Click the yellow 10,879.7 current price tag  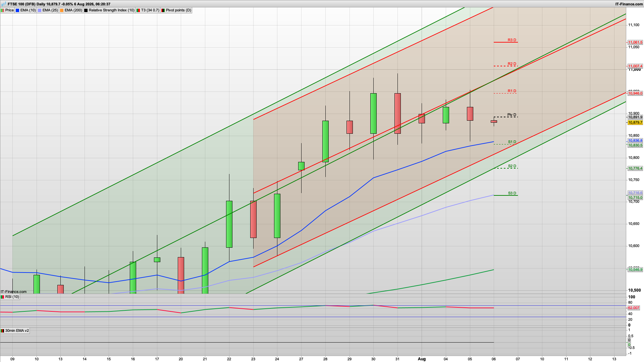coord(635,123)
